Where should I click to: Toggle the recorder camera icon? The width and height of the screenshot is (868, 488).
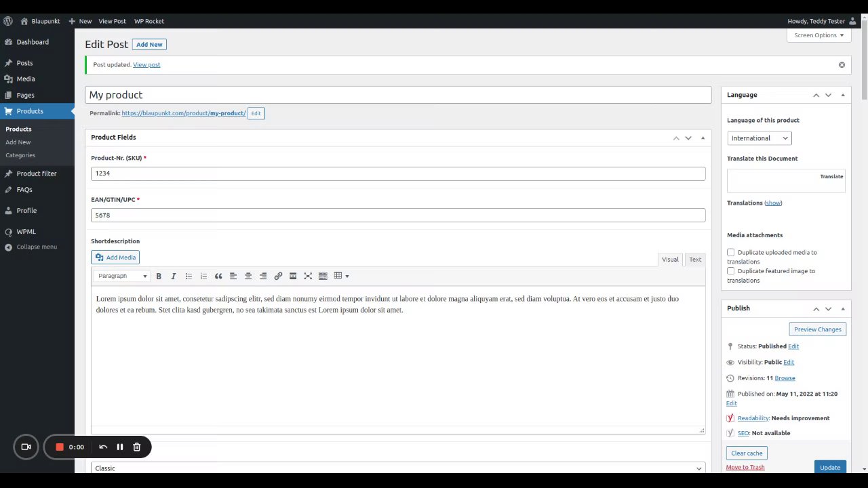click(x=26, y=447)
